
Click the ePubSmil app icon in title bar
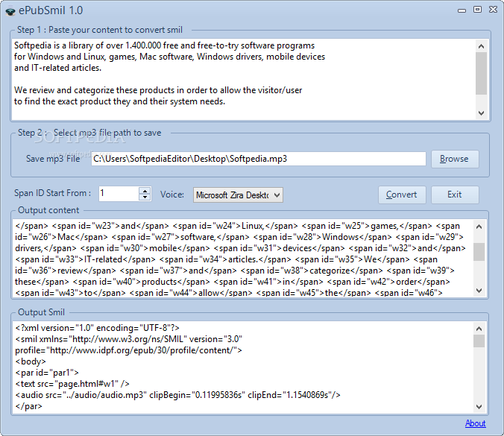coord(10,11)
